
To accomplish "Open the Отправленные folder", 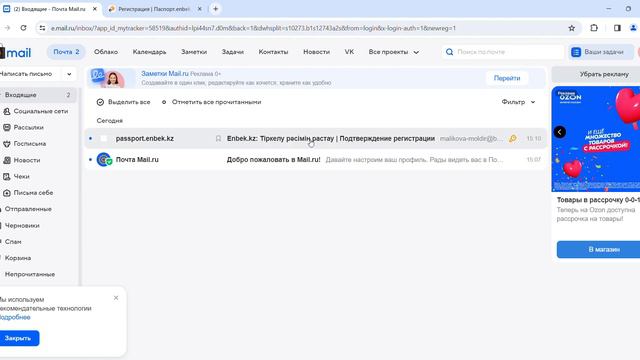I will [28, 209].
